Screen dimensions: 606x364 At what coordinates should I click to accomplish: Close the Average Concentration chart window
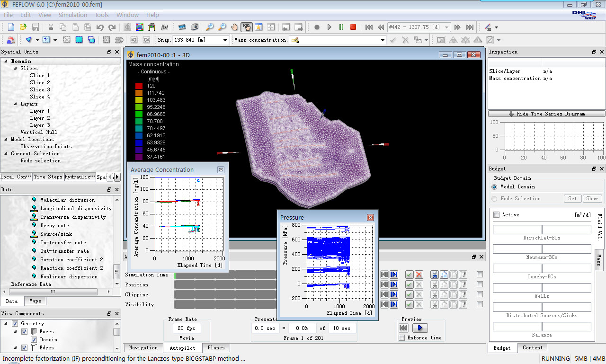(221, 169)
